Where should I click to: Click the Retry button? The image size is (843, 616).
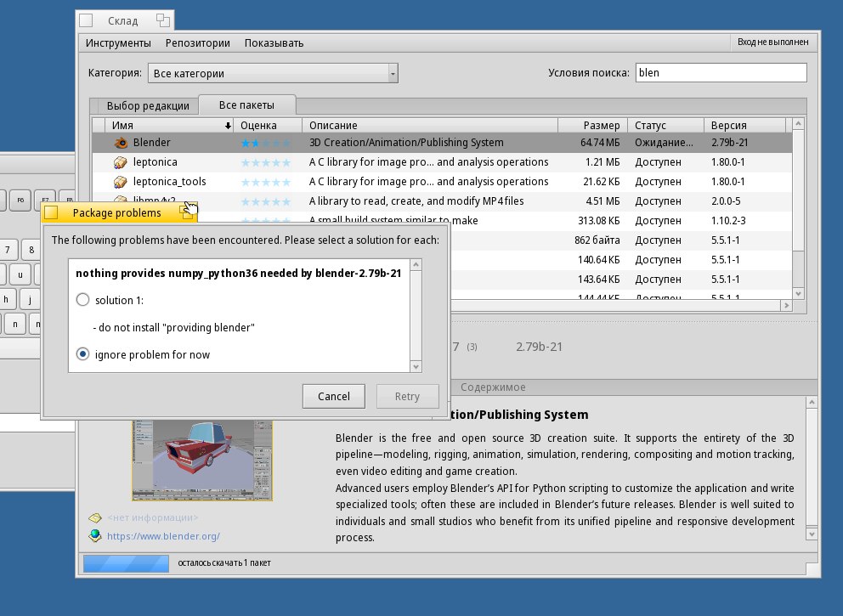click(408, 396)
